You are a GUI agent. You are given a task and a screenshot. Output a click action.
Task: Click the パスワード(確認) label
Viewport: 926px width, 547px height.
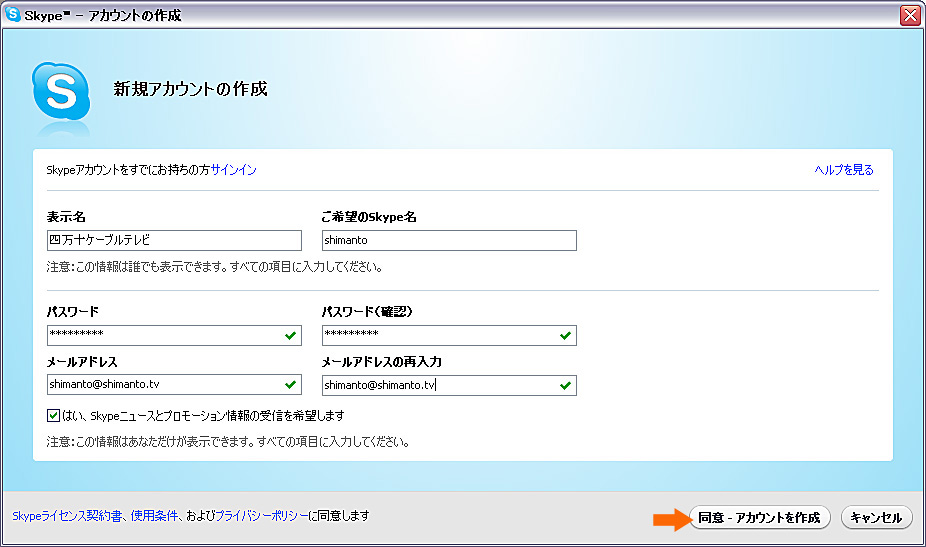(x=367, y=311)
